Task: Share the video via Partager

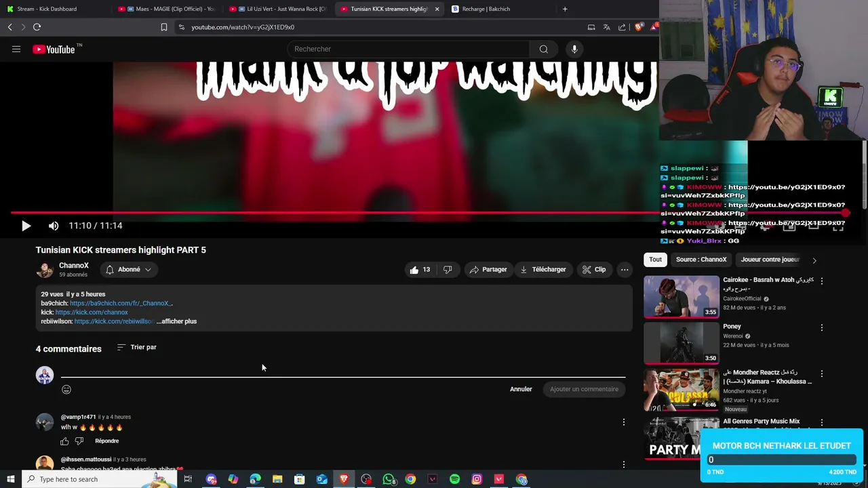Action: 488,270
